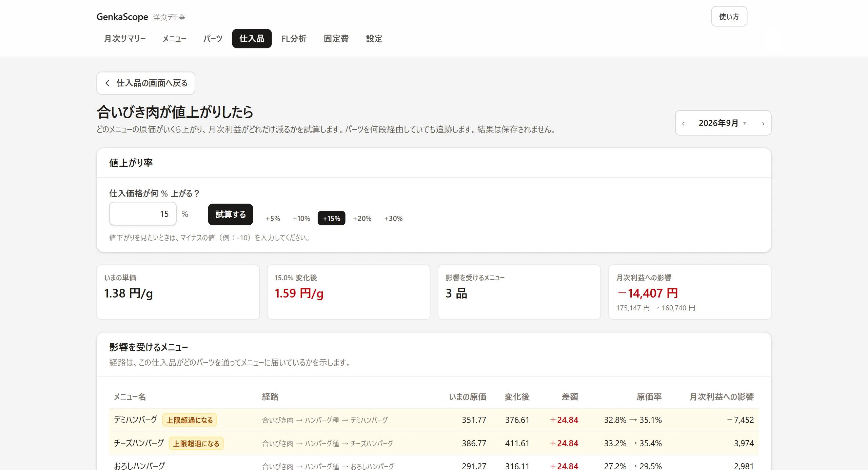Choose the +10% preset

301,219
